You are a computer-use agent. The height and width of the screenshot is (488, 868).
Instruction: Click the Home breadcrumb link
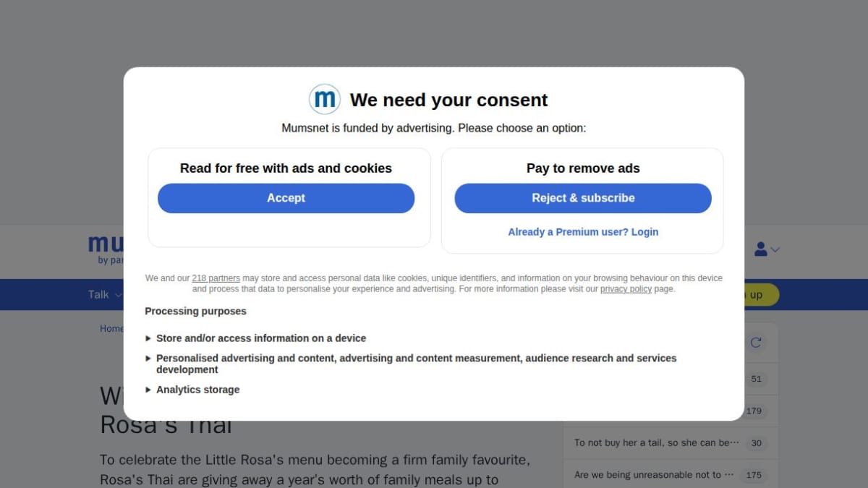point(111,328)
